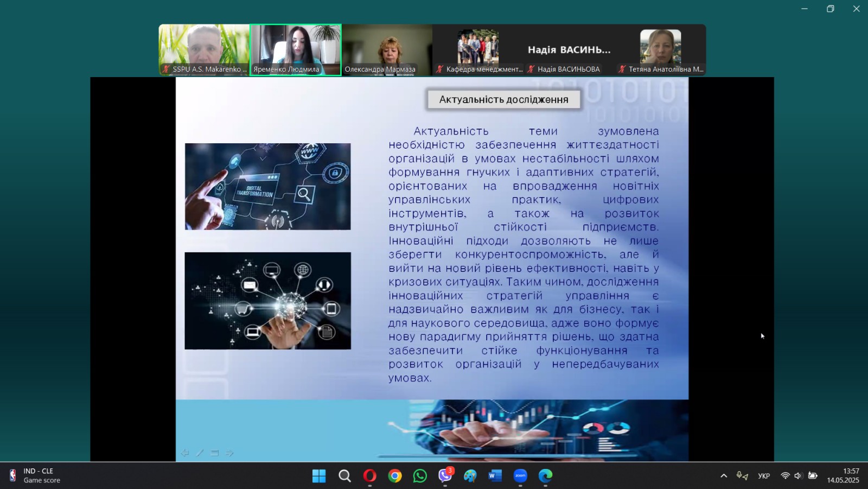The width and height of the screenshot is (868, 489).
Task: Open Microsoft Edge from the taskbar
Action: point(545,476)
